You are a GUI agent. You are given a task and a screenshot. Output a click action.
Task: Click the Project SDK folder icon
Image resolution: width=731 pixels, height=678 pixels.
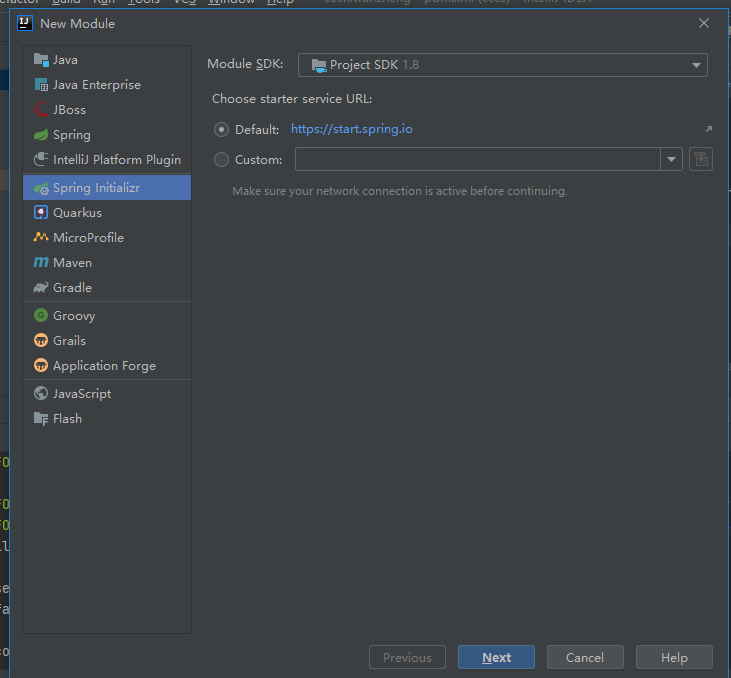pos(319,65)
